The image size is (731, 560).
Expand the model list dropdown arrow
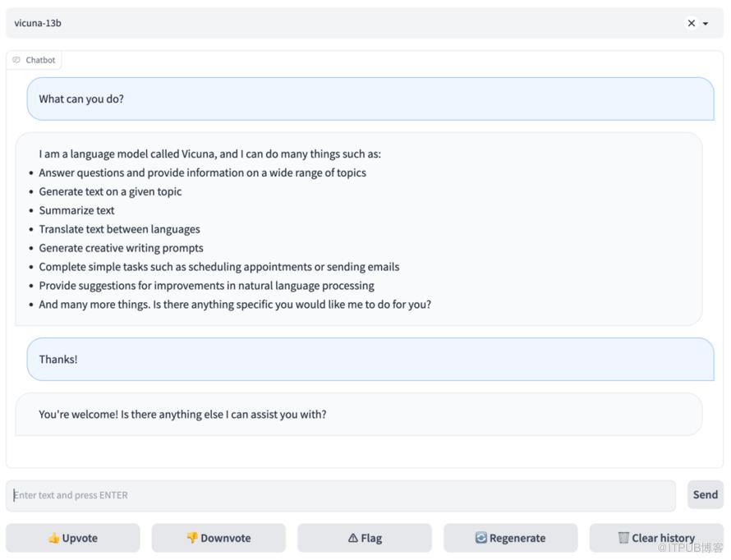706,24
